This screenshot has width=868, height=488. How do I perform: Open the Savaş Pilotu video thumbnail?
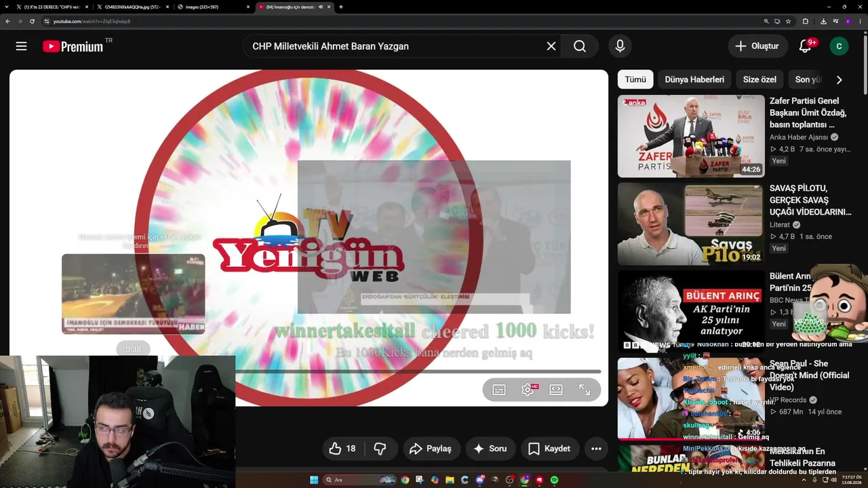[691, 224]
